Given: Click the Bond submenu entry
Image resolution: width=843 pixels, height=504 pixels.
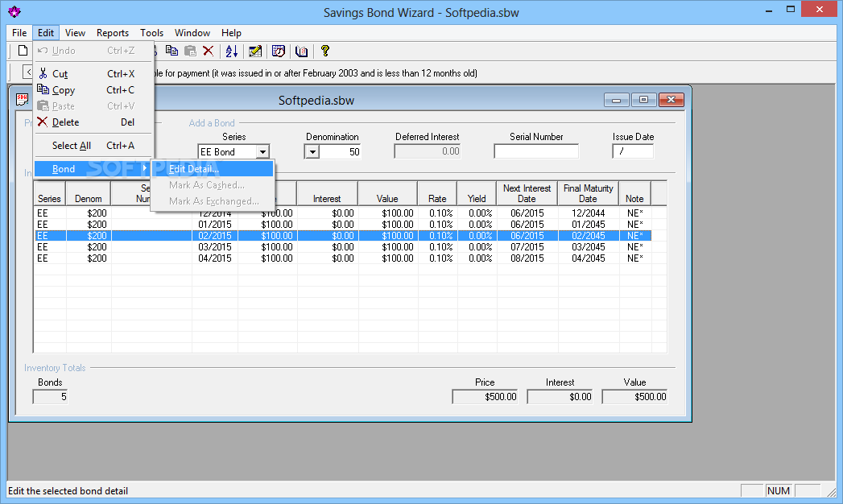Looking at the screenshot, I should pos(93,169).
